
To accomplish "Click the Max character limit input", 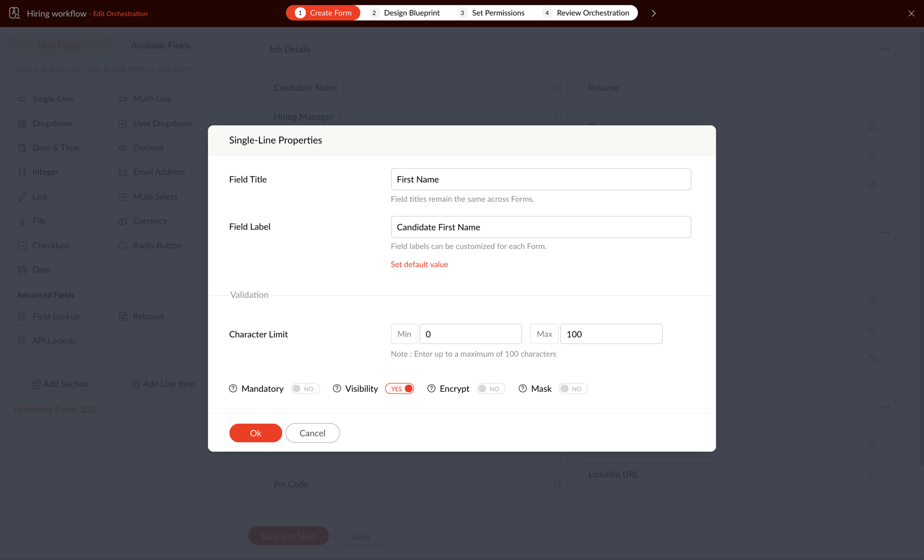I will pos(612,334).
